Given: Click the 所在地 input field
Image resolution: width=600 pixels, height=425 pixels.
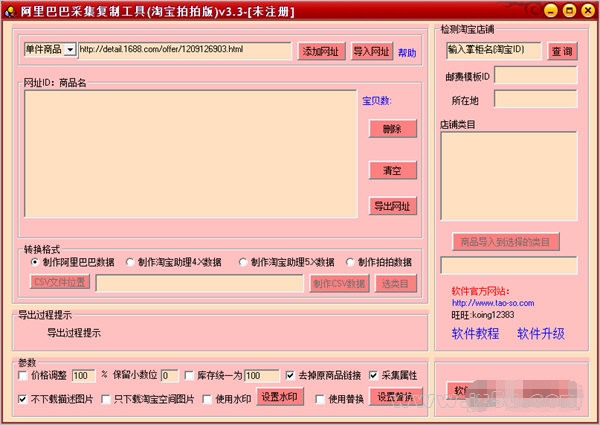Looking at the screenshot, I should tap(536, 99).
